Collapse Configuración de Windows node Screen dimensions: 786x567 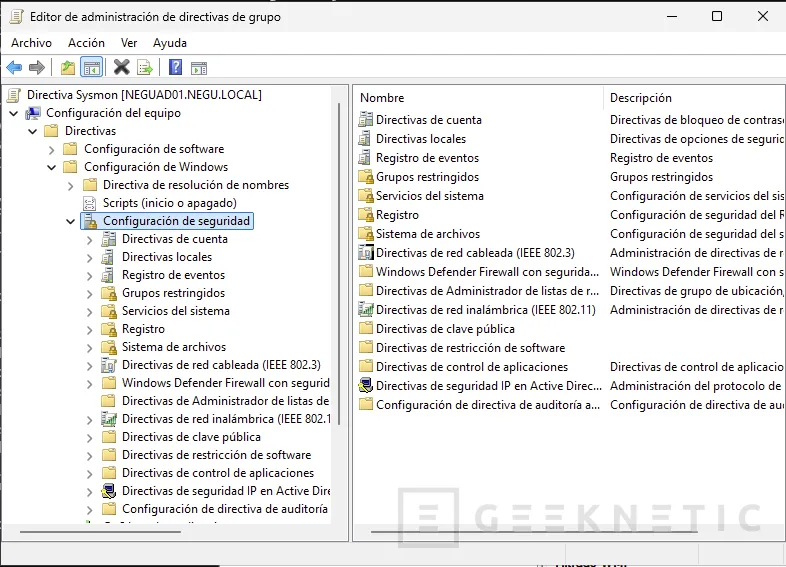point(52,167)
